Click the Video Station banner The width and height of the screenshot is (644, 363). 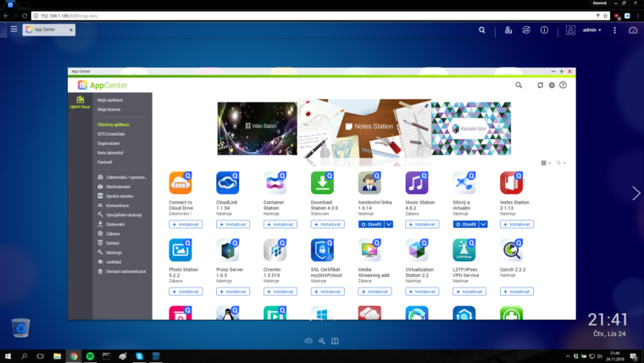pyautogui.click(x=257, y=128)
